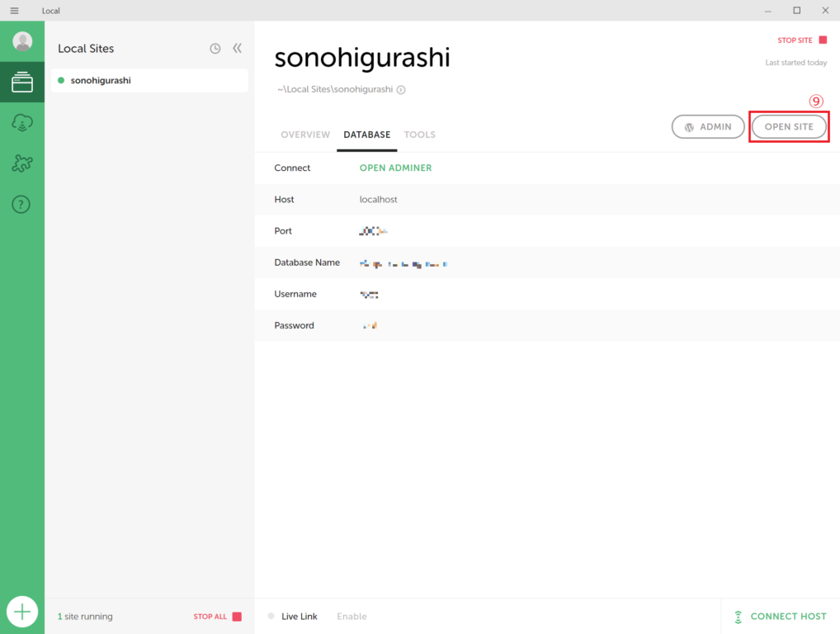Click the '1 site running' status text
840x634 pixels.
tap(85, 617)
